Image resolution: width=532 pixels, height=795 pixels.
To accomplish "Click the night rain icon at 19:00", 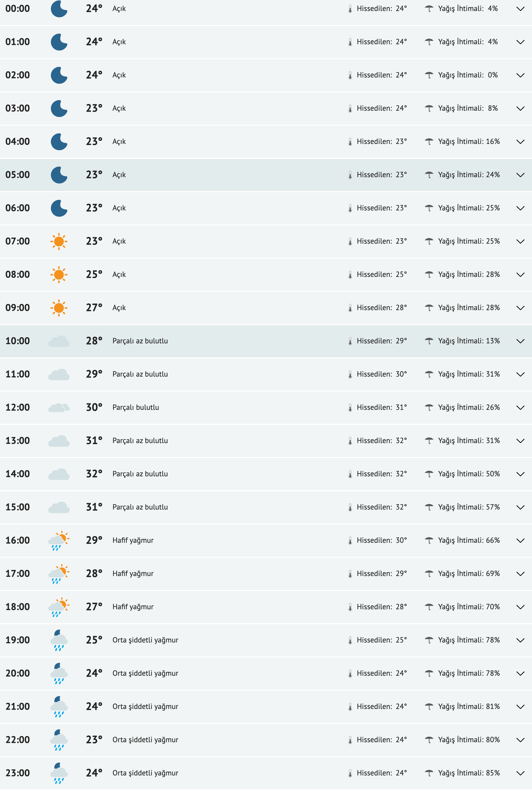I will pos(59,640).
